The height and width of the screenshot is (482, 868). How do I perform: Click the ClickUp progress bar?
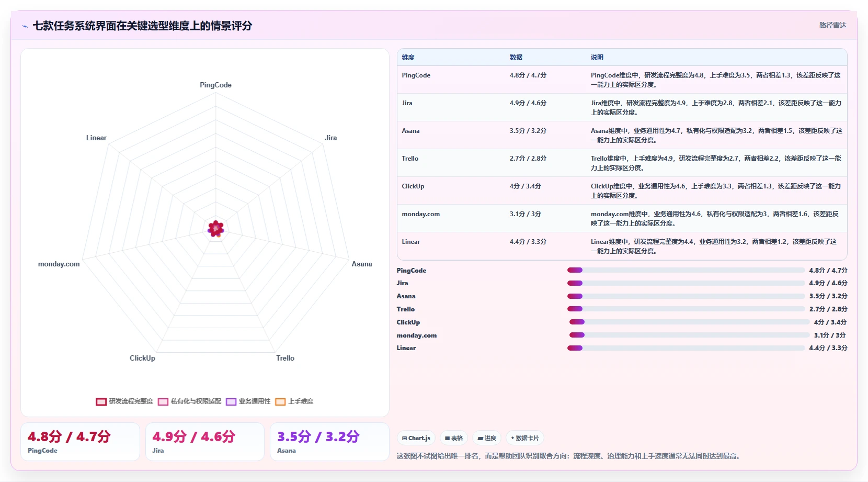pos(689,322)
